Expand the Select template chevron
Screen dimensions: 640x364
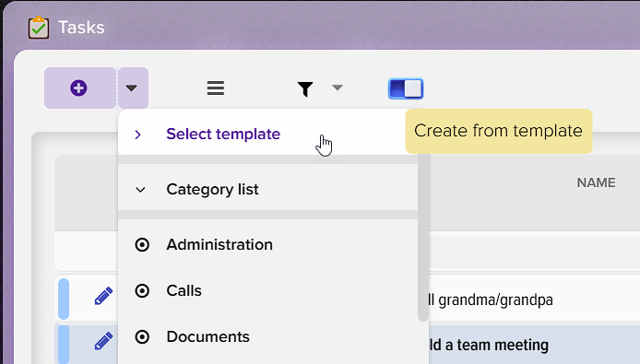pos(138,135)
